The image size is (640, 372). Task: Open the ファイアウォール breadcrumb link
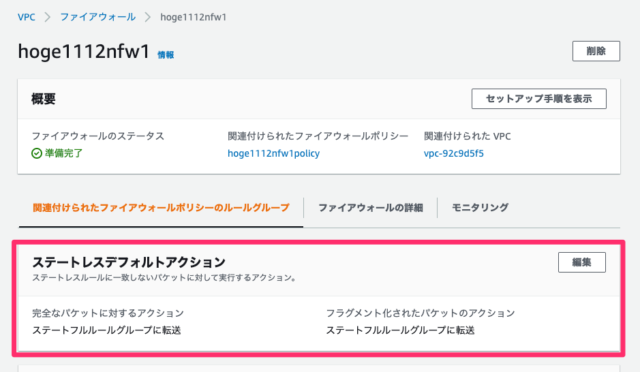[x=98, y=17]
